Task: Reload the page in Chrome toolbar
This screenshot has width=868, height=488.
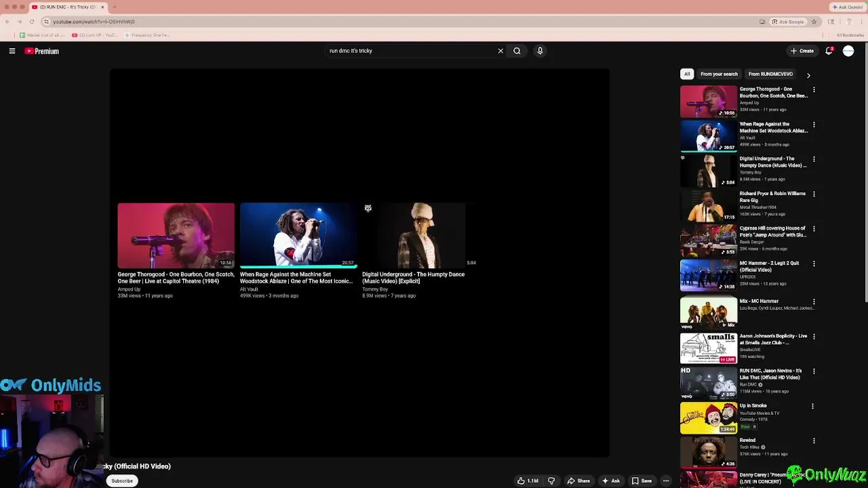Action: (32, 22)
